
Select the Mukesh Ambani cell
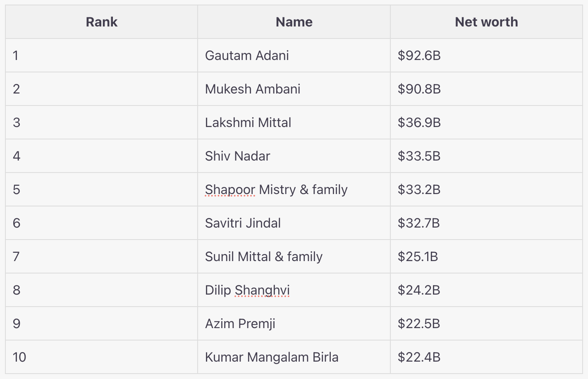(253, 89)
